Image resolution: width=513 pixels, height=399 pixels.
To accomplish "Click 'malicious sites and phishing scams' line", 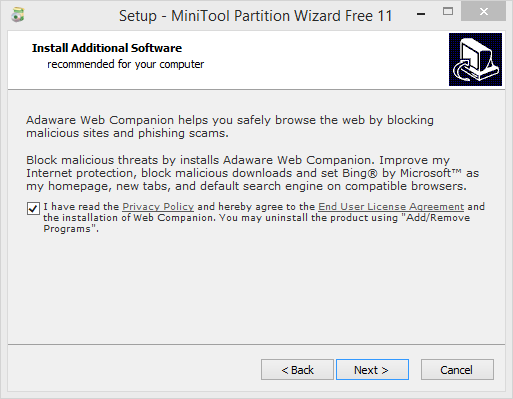I will coord(127,133).
